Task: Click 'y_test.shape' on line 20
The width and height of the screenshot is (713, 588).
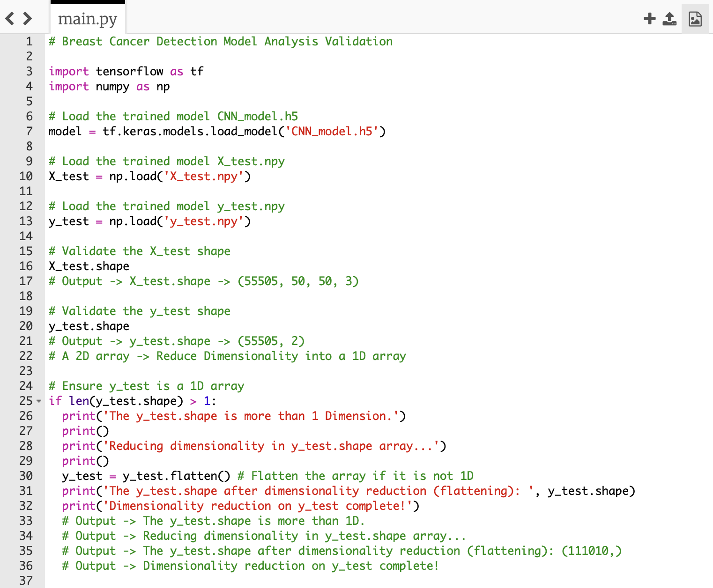Action: [89, 326]
